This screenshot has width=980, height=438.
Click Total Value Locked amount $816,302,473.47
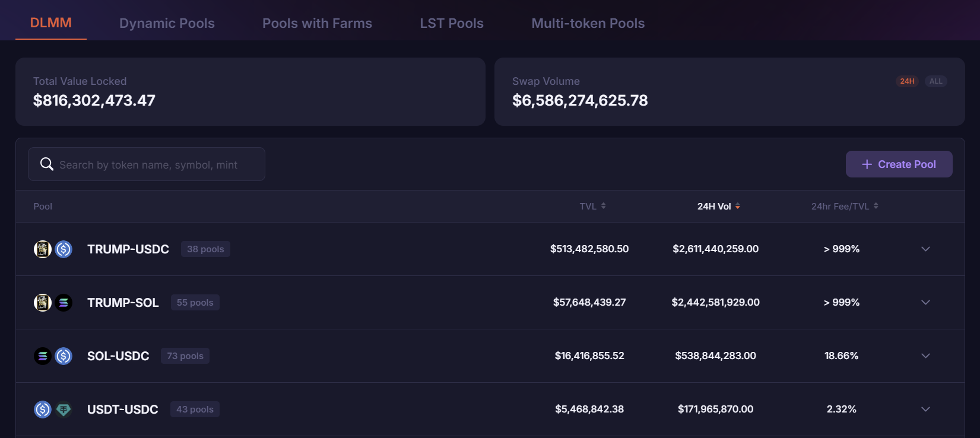[x=94, y=100]
